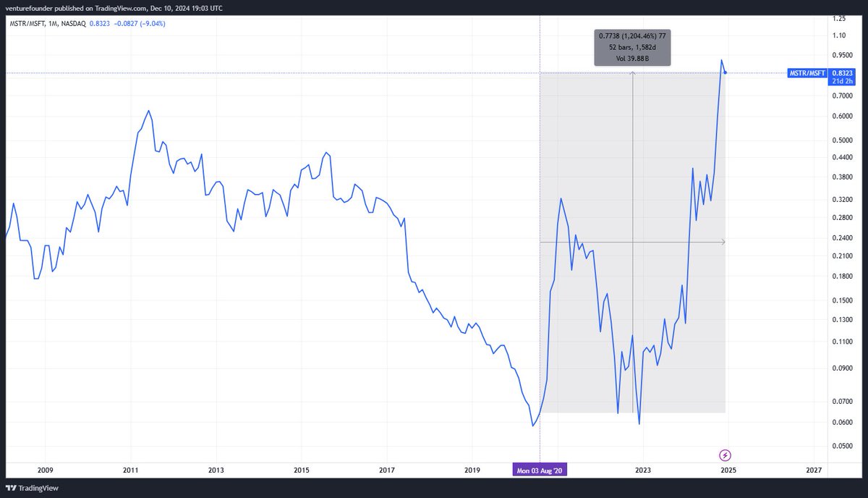Viewport: 868px width, 498px height.
Task: Click the purple lightning event icon near 2025
Action: [725, 455]
